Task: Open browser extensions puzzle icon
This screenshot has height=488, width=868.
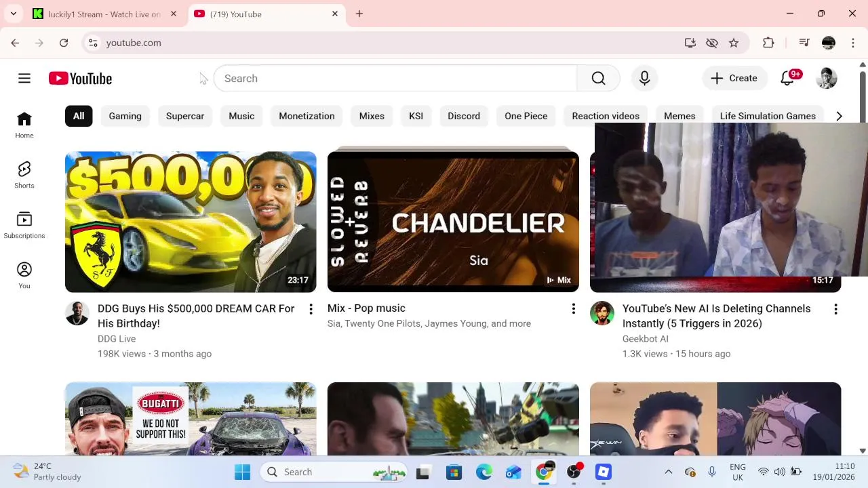Action: [x=768, y=43]
